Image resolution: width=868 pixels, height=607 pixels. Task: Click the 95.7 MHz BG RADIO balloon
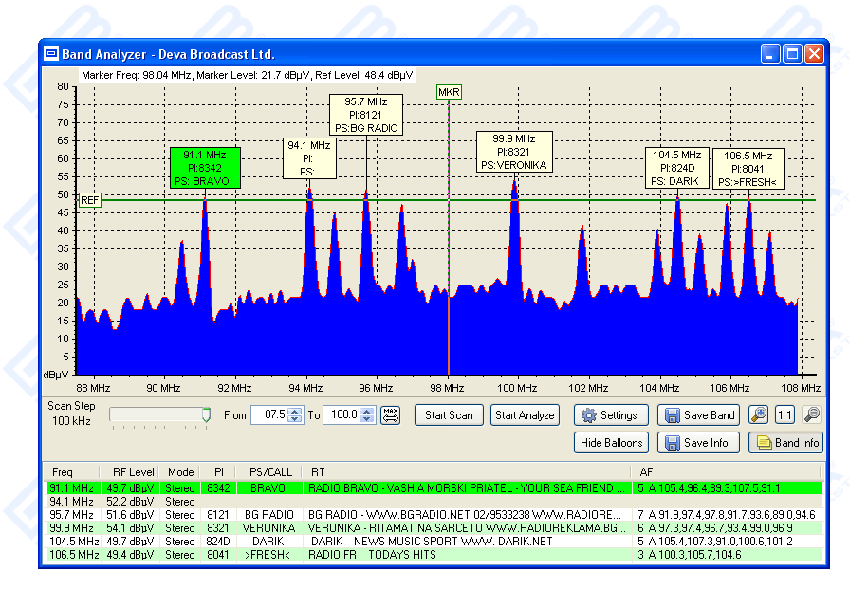click(x=366, y=114)
